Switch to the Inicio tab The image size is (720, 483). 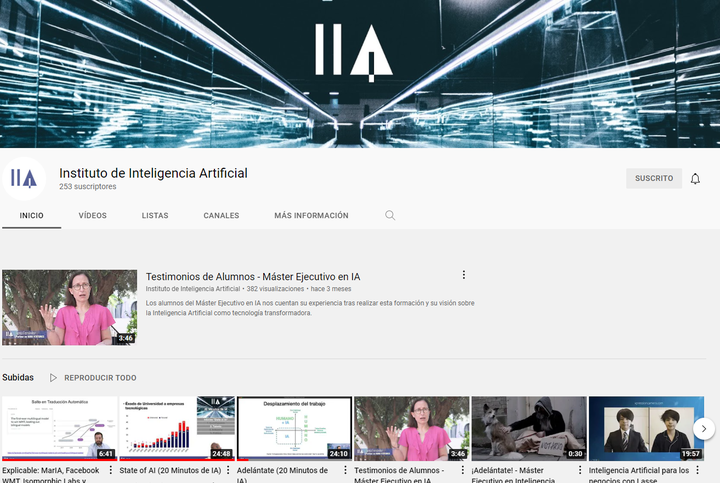pos(31,215)
